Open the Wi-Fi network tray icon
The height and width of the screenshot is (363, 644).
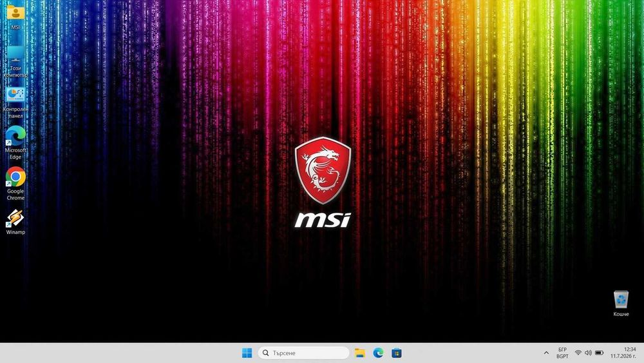578,353
